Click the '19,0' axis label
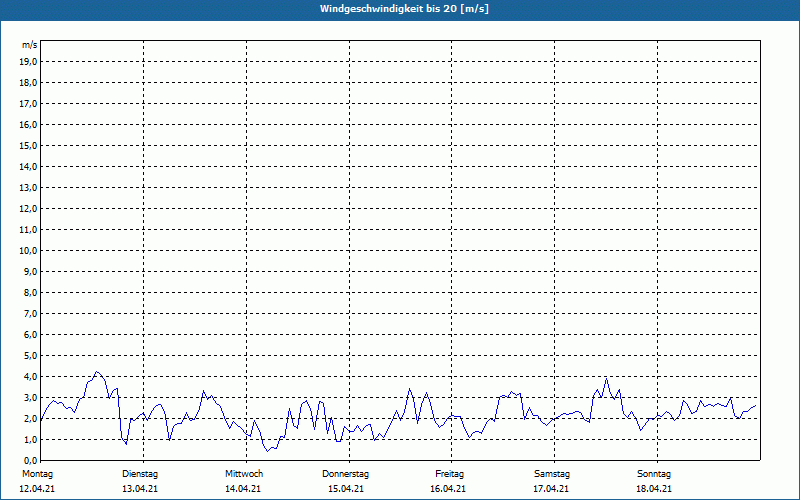This screenshot has height=500, width=800. [x=28, y=62]
